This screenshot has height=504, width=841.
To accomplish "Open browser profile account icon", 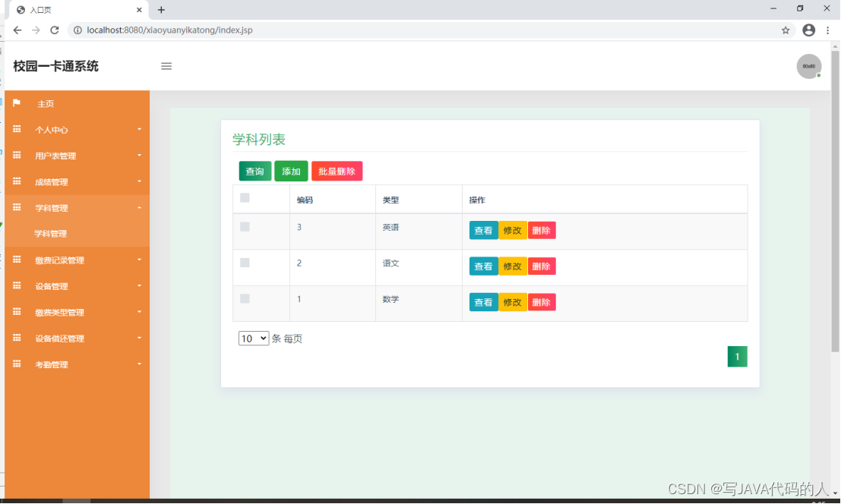I will 809,30.
